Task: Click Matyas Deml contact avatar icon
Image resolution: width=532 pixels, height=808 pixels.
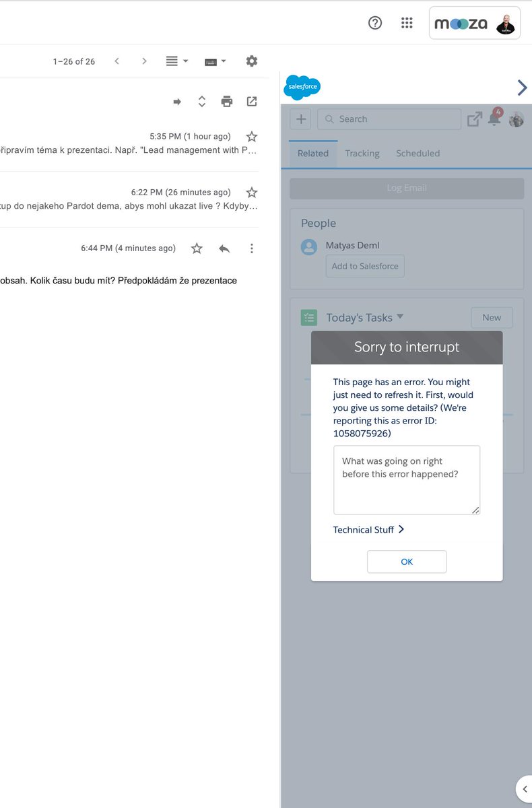Action: point(309,246)
